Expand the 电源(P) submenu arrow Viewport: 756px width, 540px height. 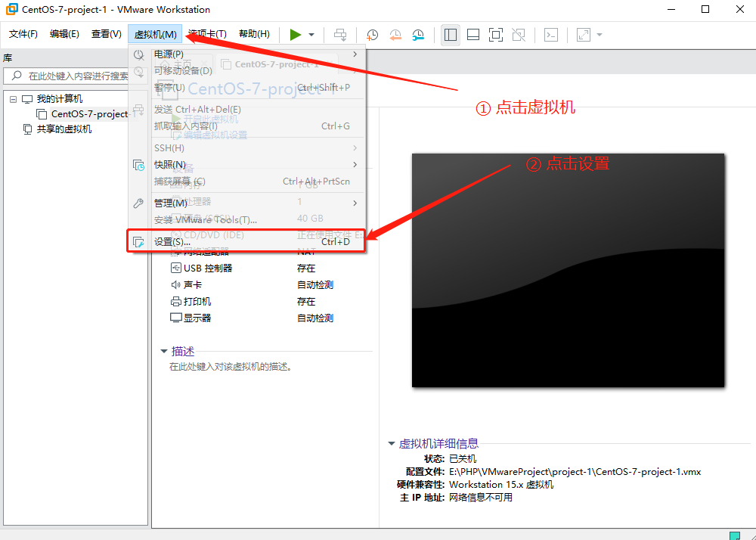[x=355, y=54]
